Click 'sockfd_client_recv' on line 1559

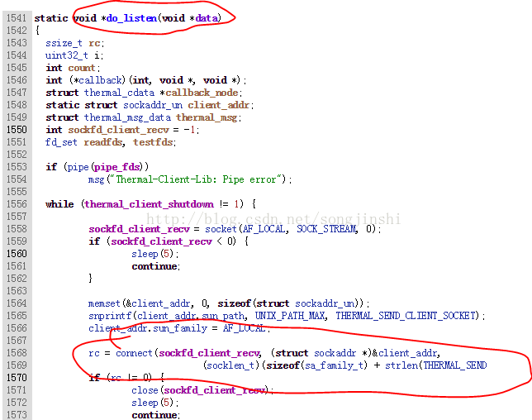pyautogui.click(x=162, y=241)
